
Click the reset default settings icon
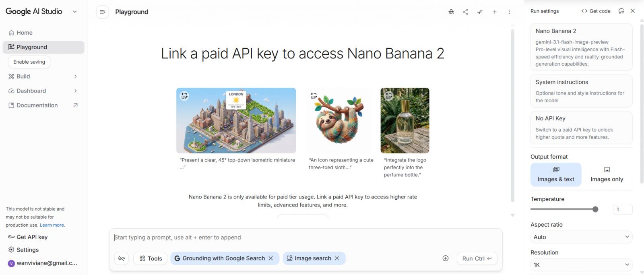(621, 11)
